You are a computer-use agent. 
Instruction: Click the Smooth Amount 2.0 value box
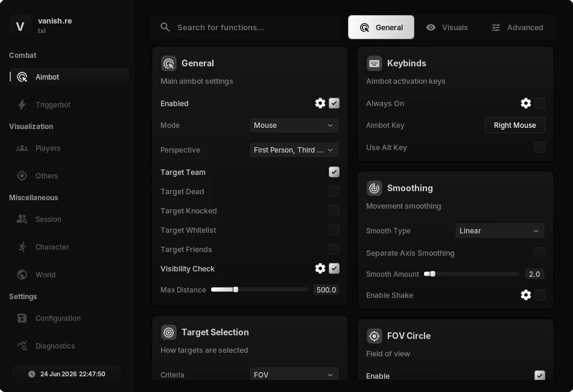534,274
